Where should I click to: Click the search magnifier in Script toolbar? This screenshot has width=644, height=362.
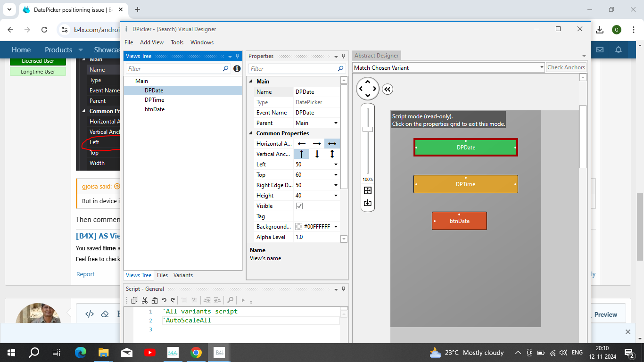[230, 300]
